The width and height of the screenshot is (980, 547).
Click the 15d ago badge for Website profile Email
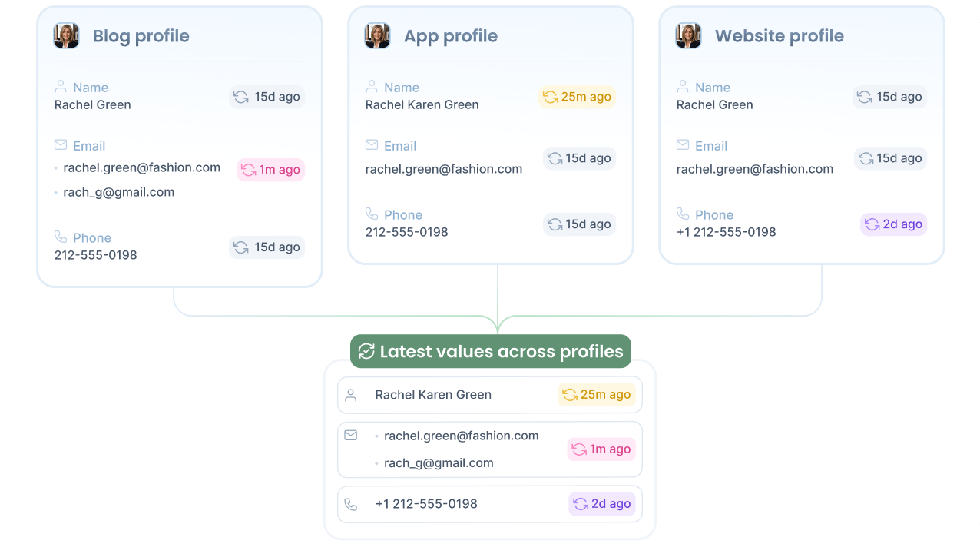[x=889, y=158]
